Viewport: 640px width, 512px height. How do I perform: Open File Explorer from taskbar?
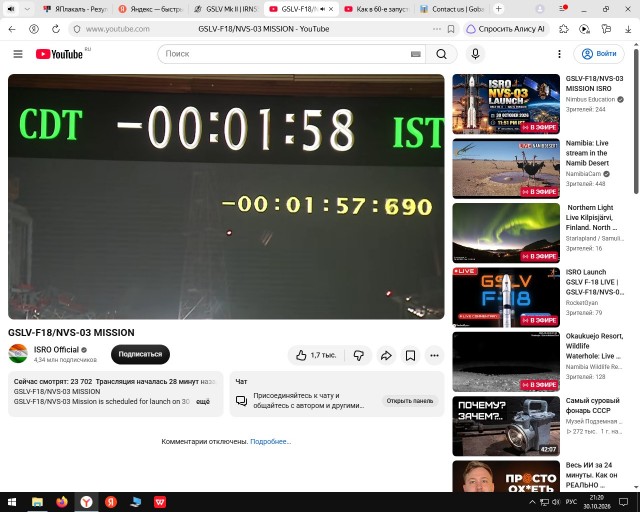pyautogui.click(x=37, y=502)
